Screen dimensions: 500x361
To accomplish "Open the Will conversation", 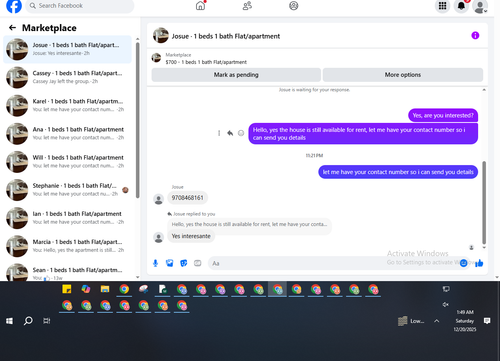I will (x=67, y=162).
